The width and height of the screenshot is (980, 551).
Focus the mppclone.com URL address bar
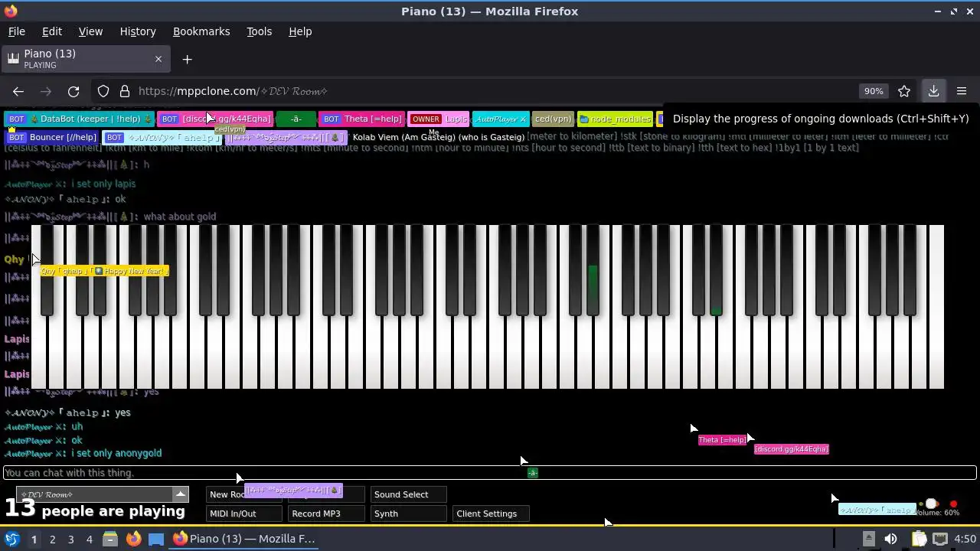point(490,91)
